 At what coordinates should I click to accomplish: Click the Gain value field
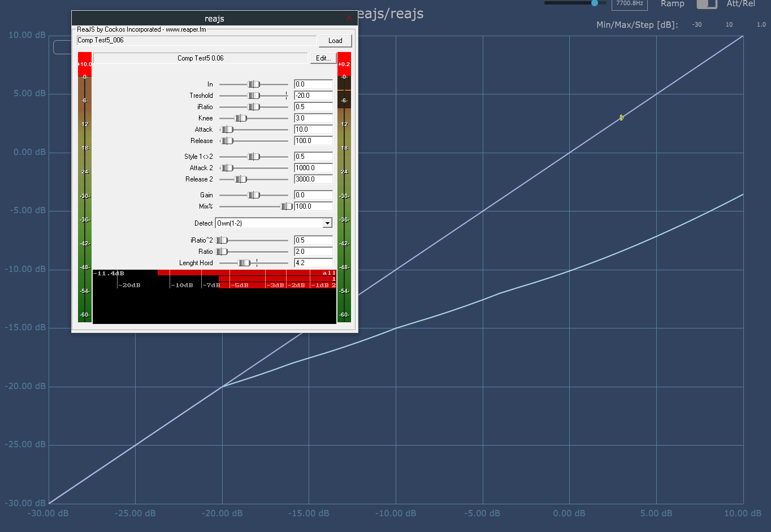(313, 195)
